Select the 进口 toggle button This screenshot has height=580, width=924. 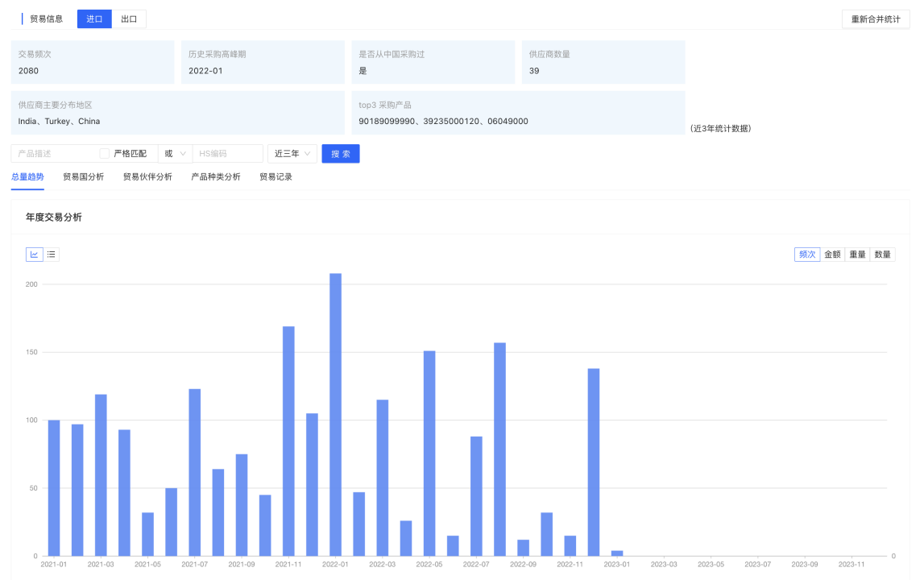(94, 19)
